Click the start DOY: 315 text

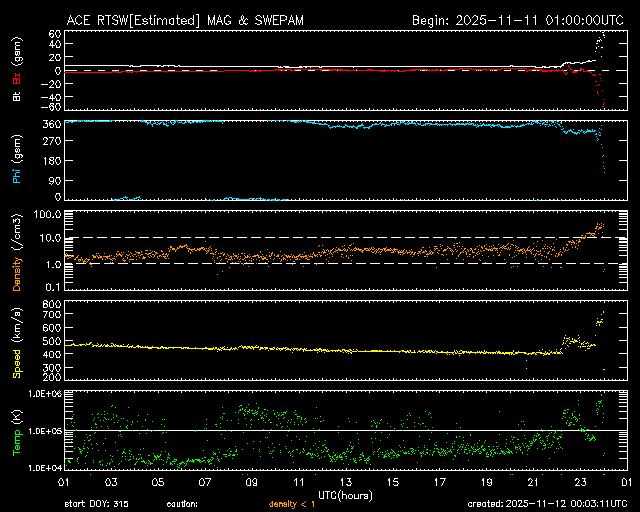[x=96, y=504]
